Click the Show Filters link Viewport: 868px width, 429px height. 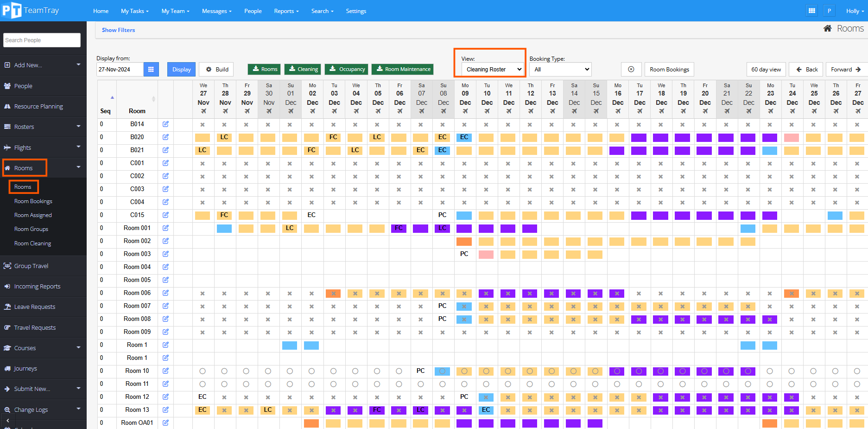[118, 30]
